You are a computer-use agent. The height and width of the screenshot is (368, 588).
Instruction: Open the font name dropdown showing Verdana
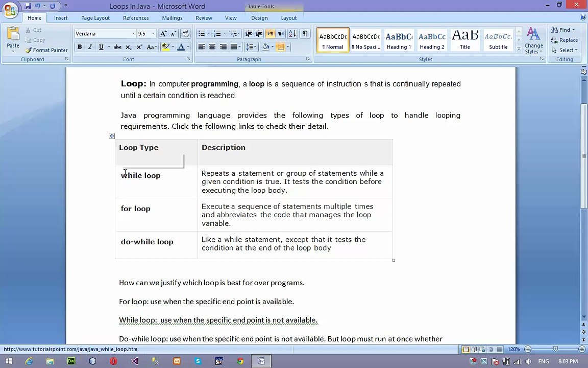133,33
